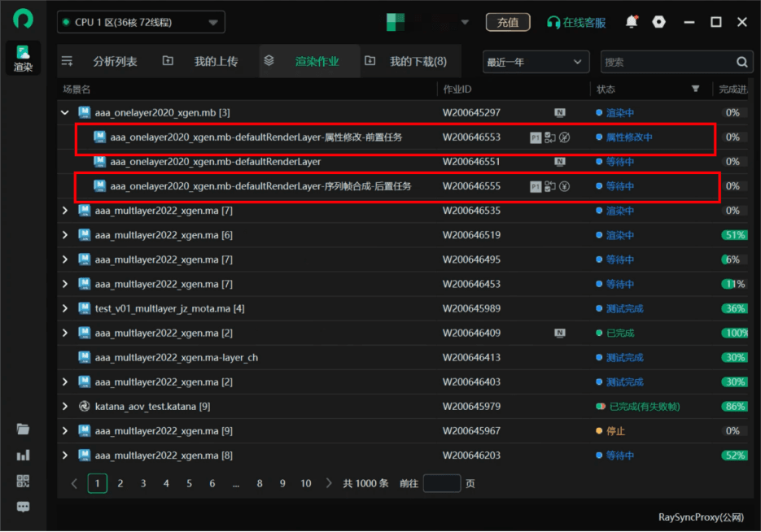Image resolution: width=761 pixels, height=532 pixels.
Task: Switch to the 分析列表 tab
Action: (115, 61)
